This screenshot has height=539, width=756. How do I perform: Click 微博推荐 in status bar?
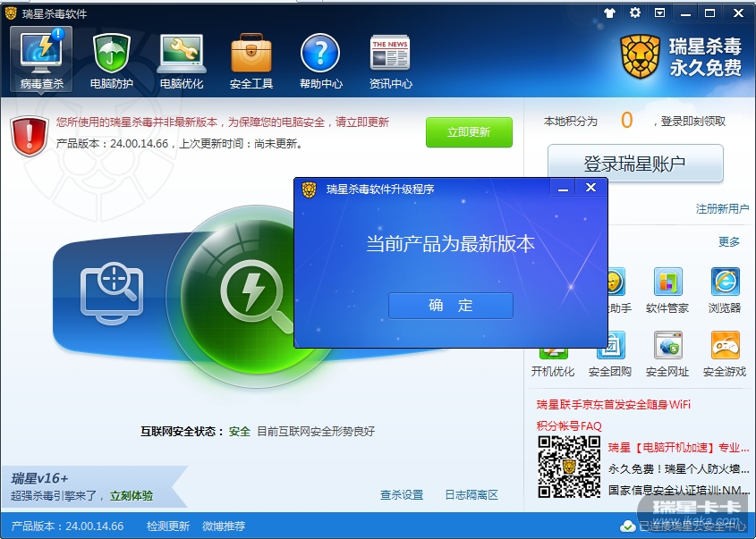click(x=224, y=526)
